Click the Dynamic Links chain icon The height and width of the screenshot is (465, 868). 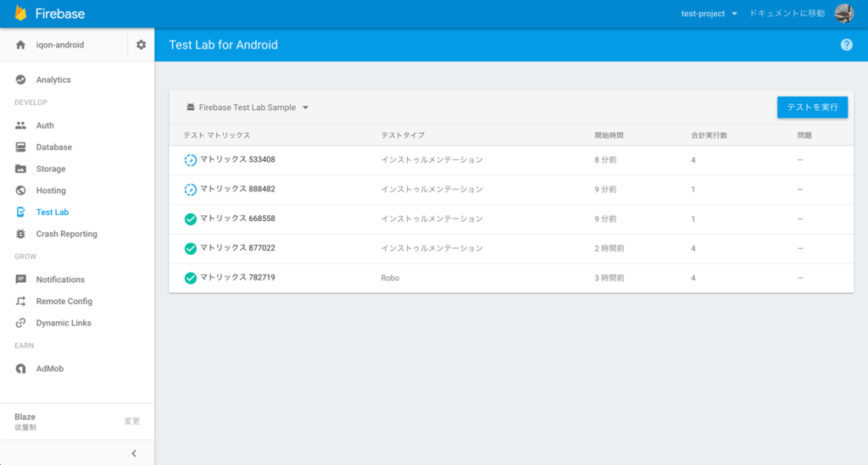point(20,323)
